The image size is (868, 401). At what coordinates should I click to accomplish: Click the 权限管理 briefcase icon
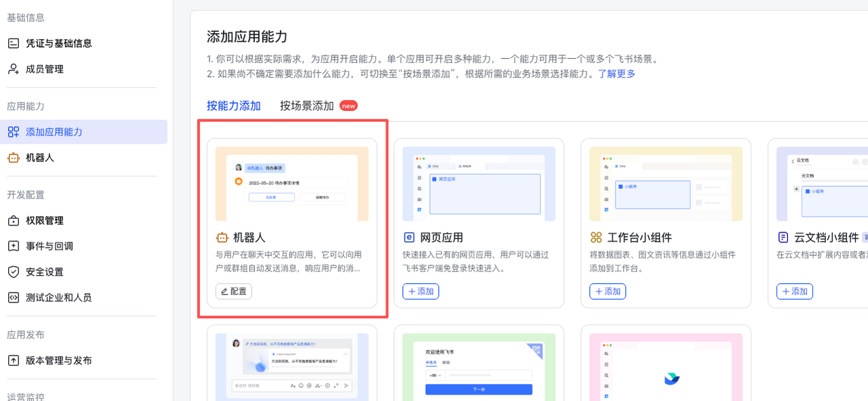(14, 221)
